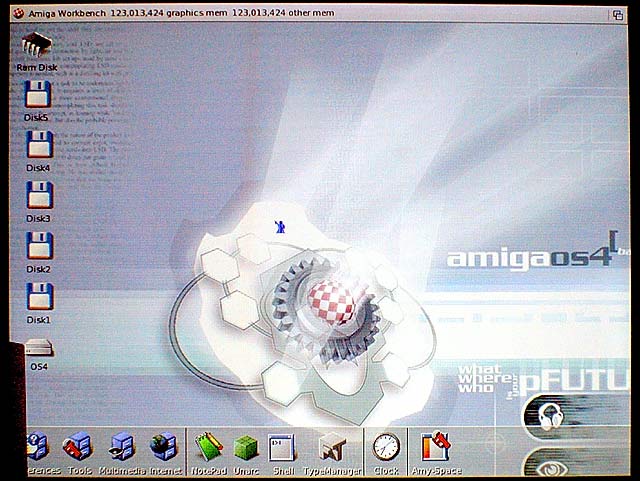Launch Shell from the dock
The height and width of the screenshot is (481, 640).
(x=281, y=448)
